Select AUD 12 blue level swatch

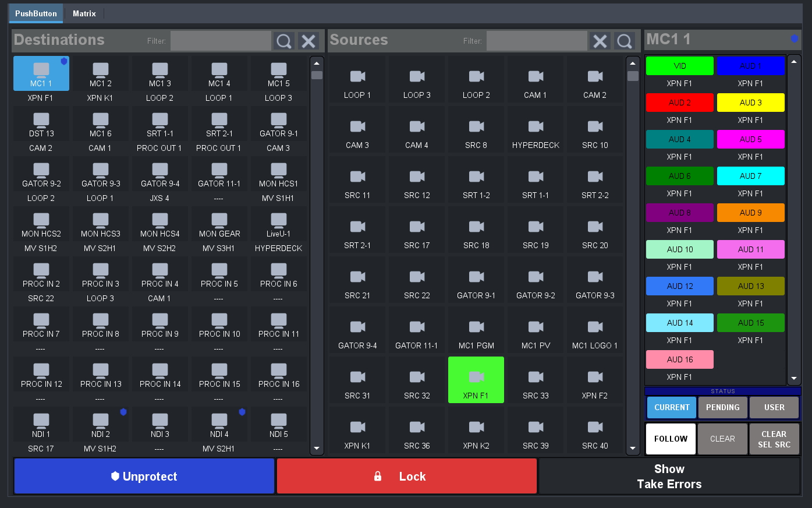pyautogui.click(x=680, y=286)
